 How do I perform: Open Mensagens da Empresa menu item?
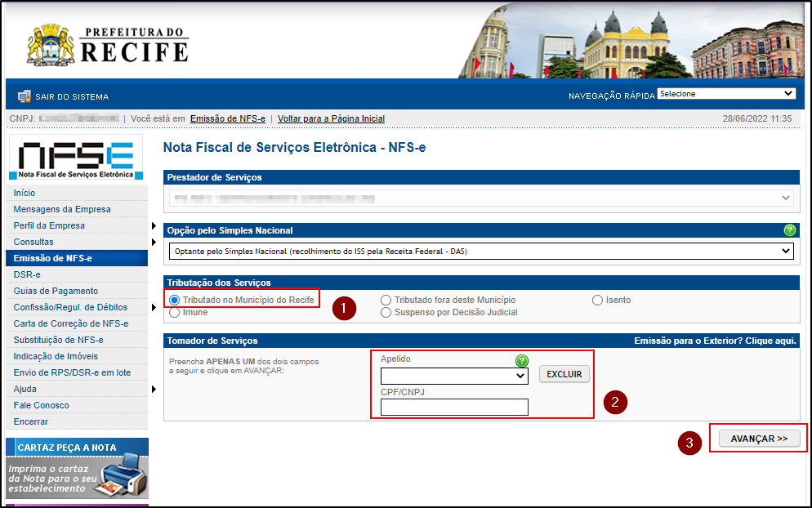62,209
